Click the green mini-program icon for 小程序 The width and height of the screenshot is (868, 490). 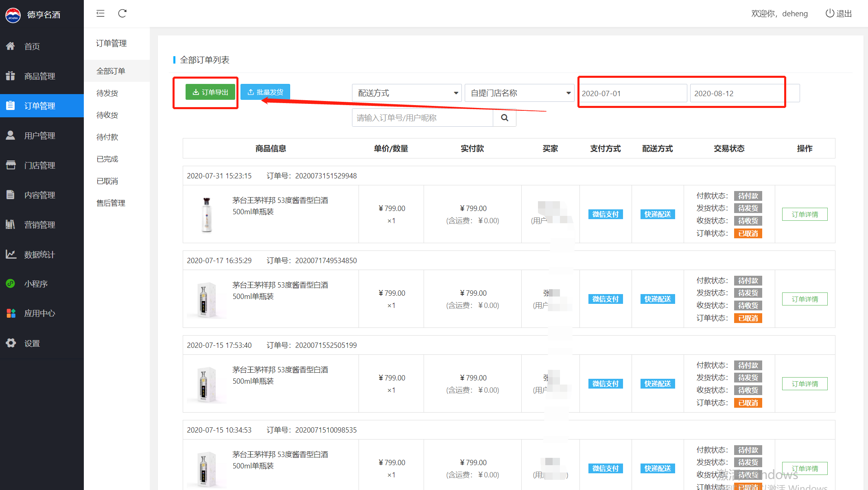tap(11, 283)
